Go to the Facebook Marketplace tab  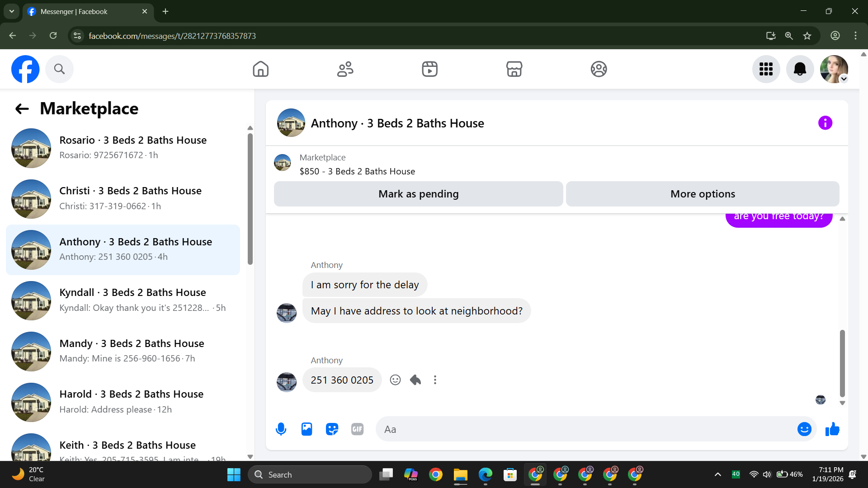(514, 69)
